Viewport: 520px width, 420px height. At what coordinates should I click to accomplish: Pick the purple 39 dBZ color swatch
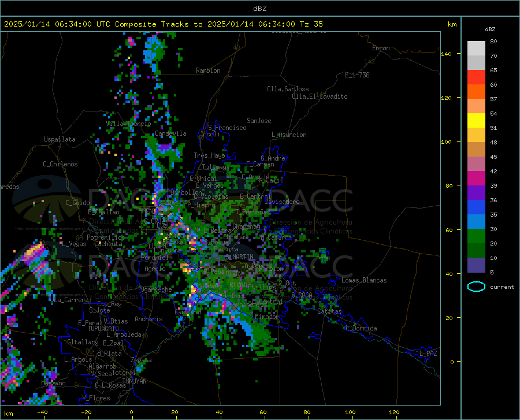pyautogui.click(x=476, y=192)
